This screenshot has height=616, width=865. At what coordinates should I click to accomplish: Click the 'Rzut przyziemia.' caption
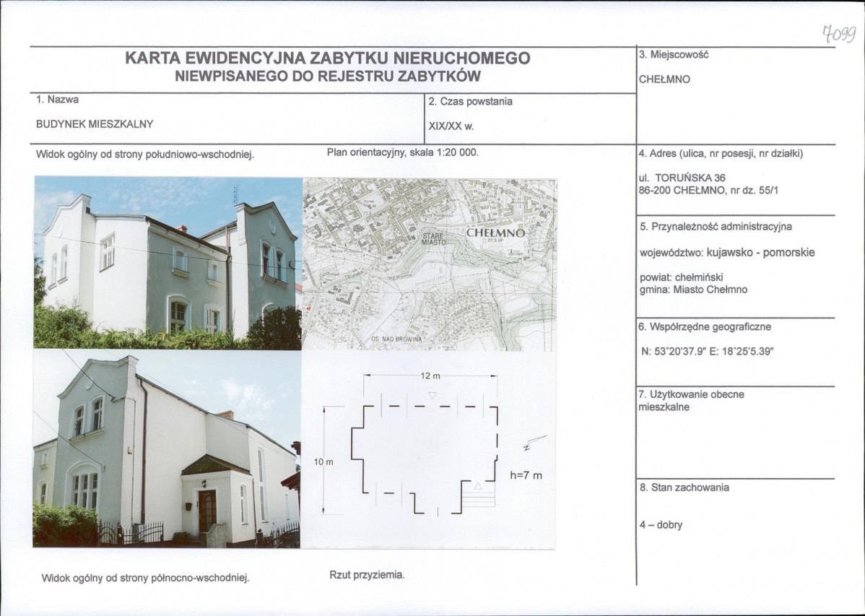(367, 576)
